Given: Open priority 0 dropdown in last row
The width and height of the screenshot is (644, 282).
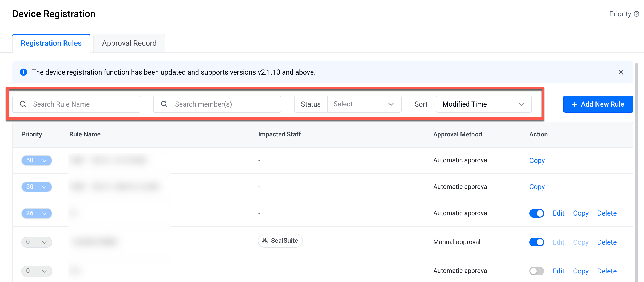Looking at the screenshot, I should click(x=37, y=271).
